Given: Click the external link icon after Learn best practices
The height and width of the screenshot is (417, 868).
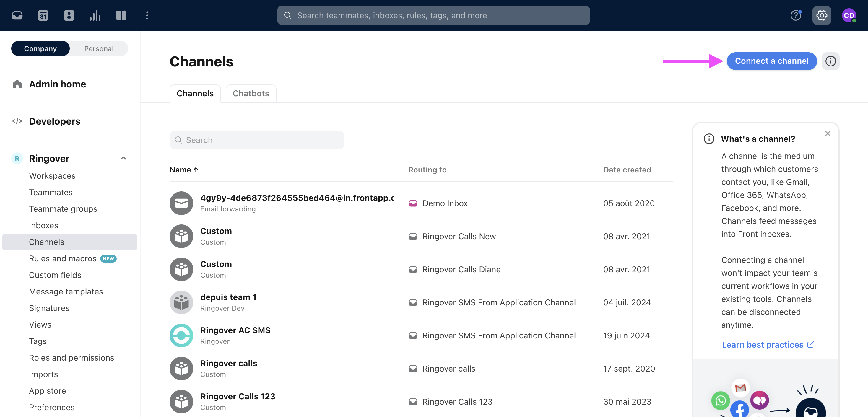Looking at the screenshot, I should click(x=811, y=344).
